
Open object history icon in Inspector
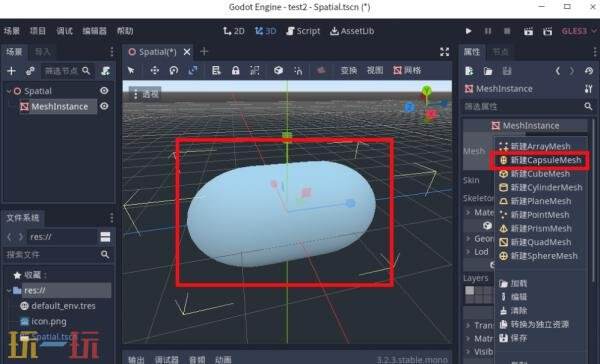(x=589, y=71)
